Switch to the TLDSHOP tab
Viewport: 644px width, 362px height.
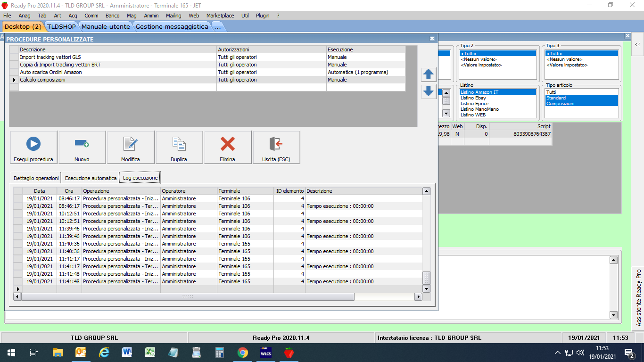pos(61,26)
